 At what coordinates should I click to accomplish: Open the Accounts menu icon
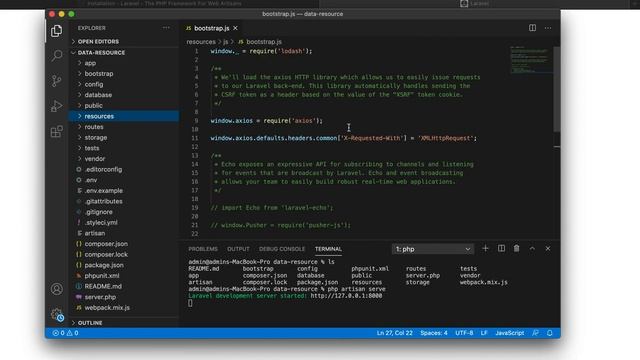[x=57, y=289]
